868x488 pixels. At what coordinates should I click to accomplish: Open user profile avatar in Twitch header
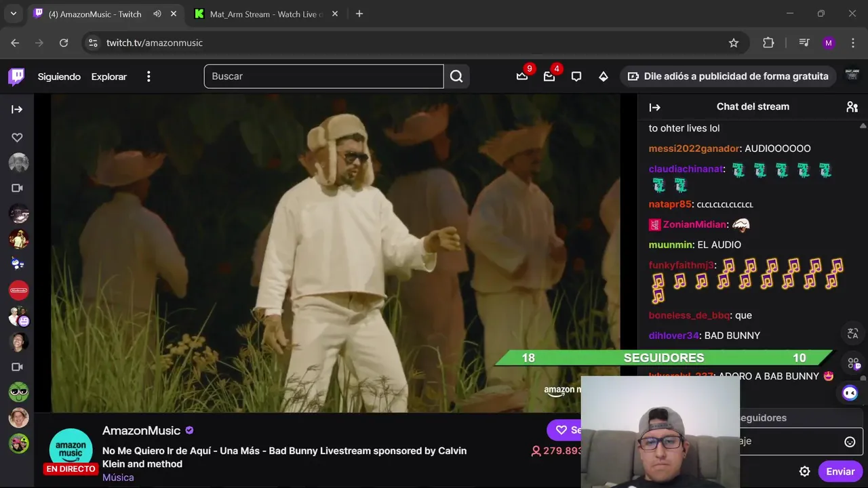[852, 75]
